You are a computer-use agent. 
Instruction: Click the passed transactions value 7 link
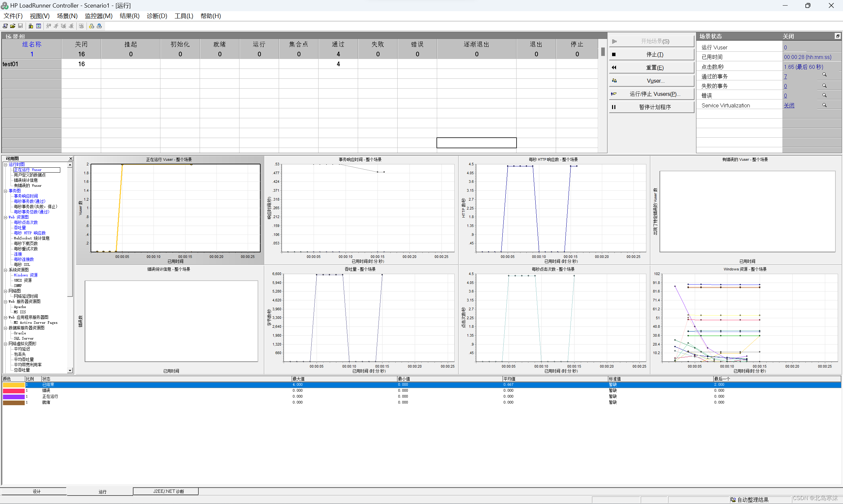[785, 76]
